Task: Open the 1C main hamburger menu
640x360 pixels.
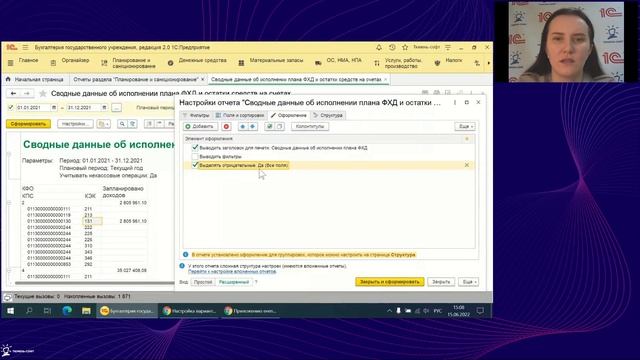Action: 25,47
